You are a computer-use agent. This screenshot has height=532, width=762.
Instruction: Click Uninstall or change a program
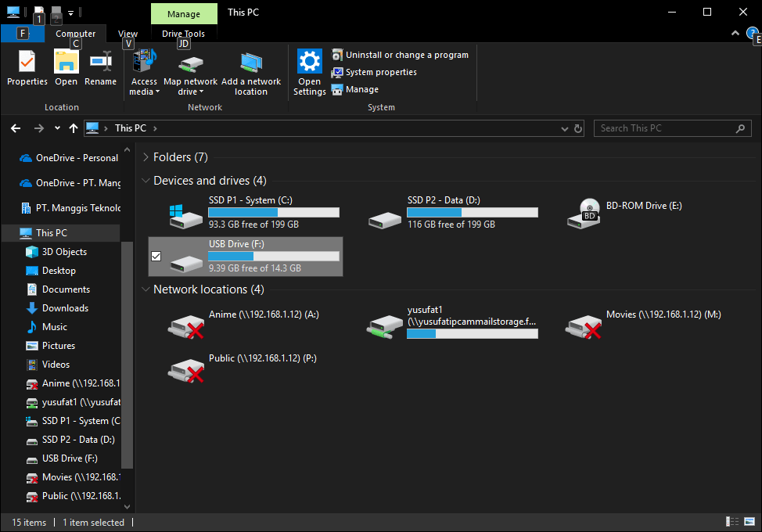tap(401, 55)
